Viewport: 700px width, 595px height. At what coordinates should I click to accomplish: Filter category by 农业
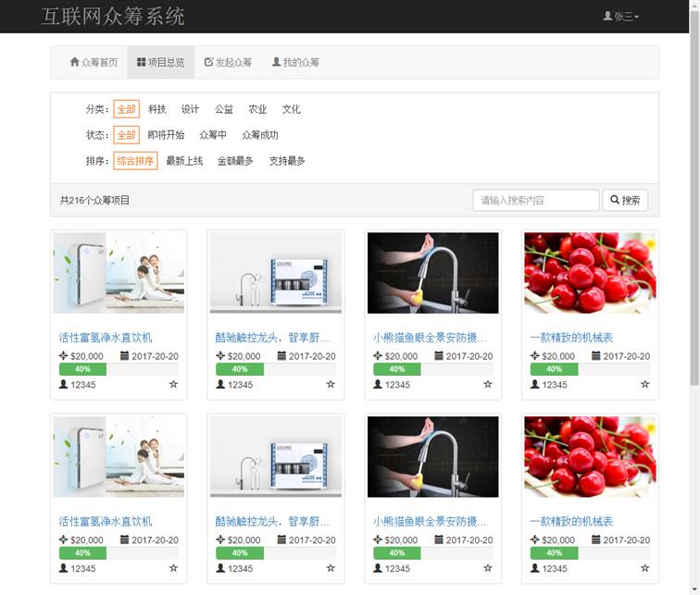coord(257,109)
